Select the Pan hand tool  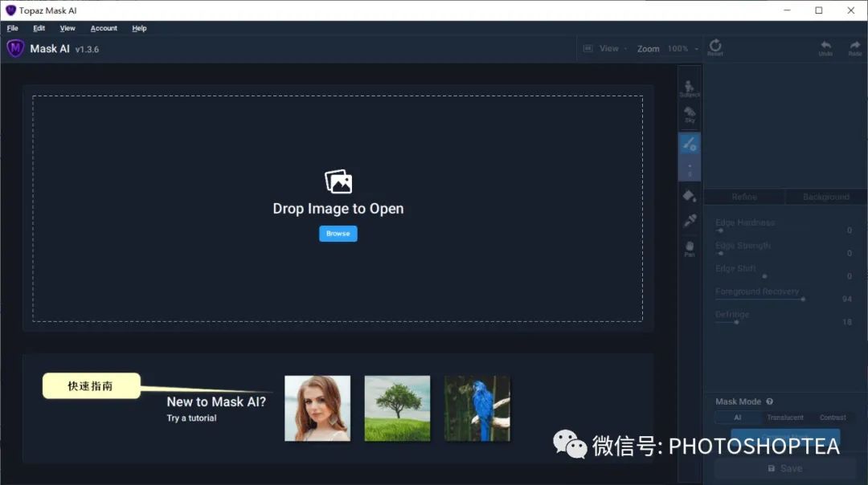pos(690,248)
